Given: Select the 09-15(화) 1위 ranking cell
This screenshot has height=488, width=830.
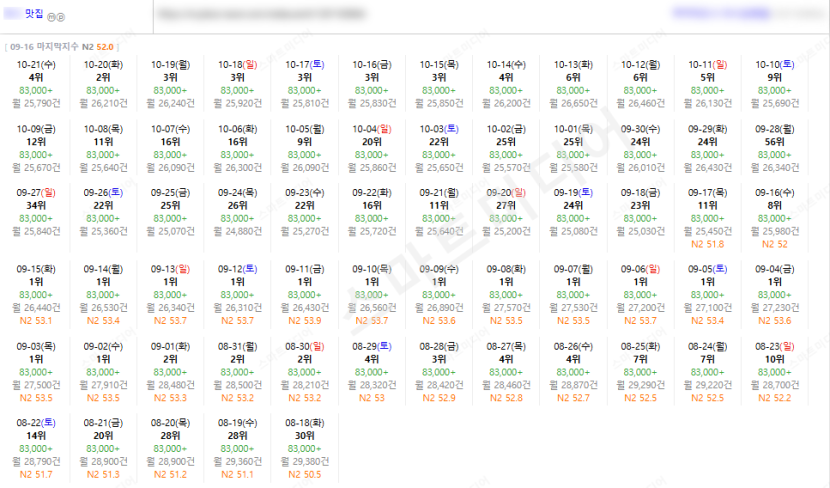Looking at the screenshot, I should tap(36, 294).
